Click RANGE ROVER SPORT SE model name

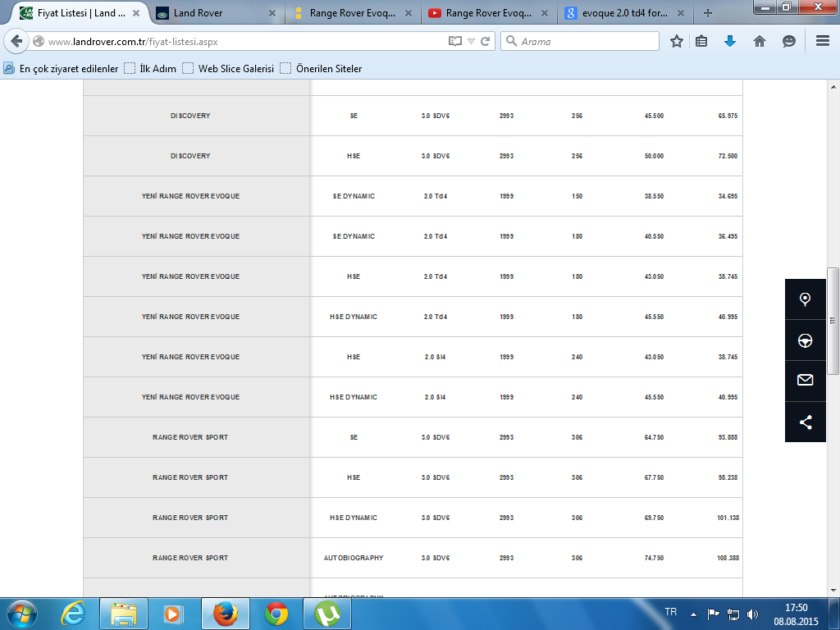190,437
